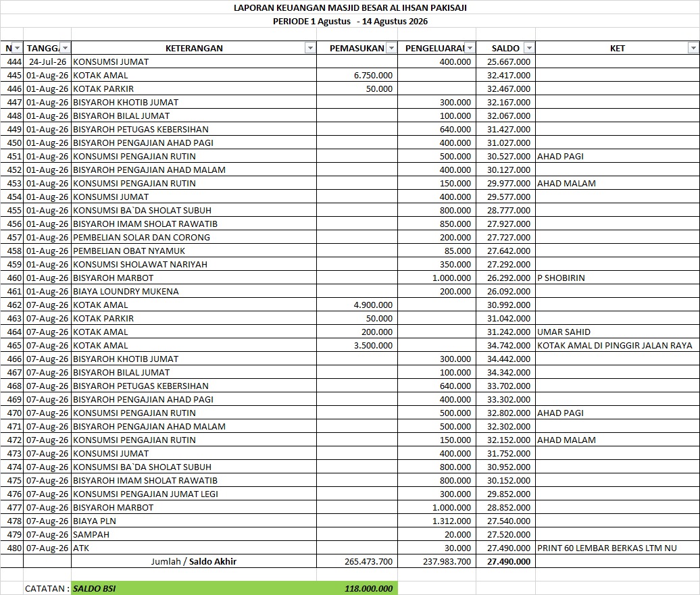Open the TANGGAL column filter dropdown
The width and height of the screenshot is (700, 595).
pos(65,48)
